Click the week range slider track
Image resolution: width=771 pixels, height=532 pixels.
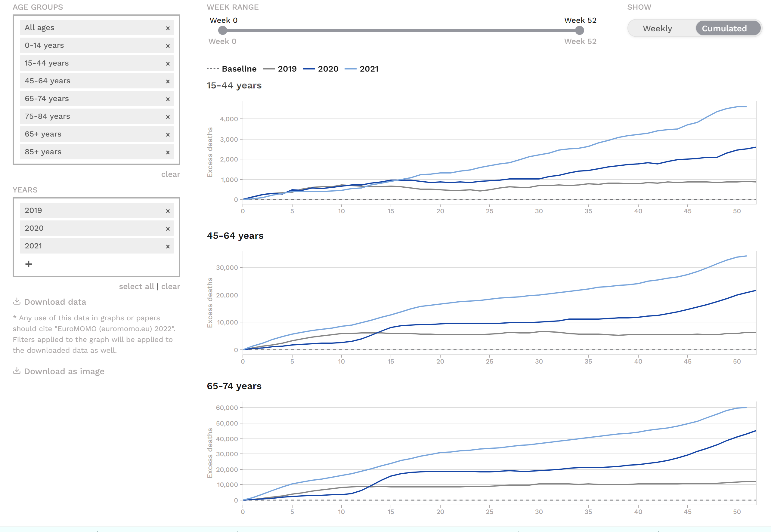click(401, 30)
